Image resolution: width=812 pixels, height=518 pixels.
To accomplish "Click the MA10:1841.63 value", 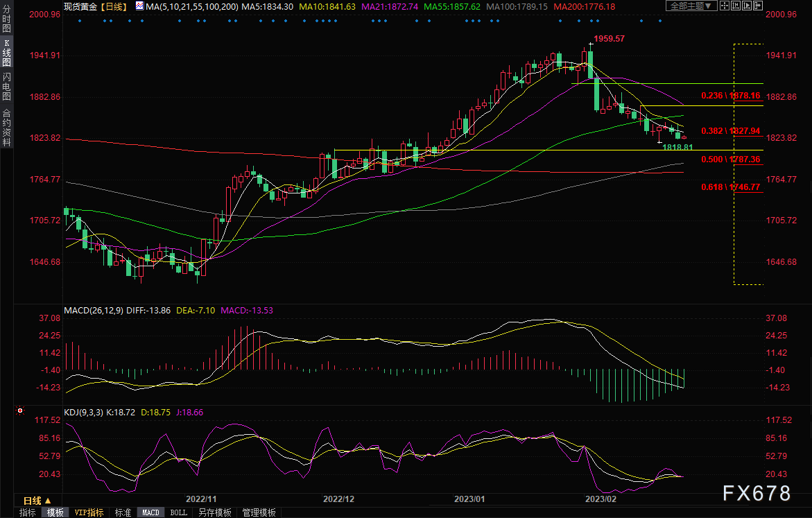I will pos(327,7).
